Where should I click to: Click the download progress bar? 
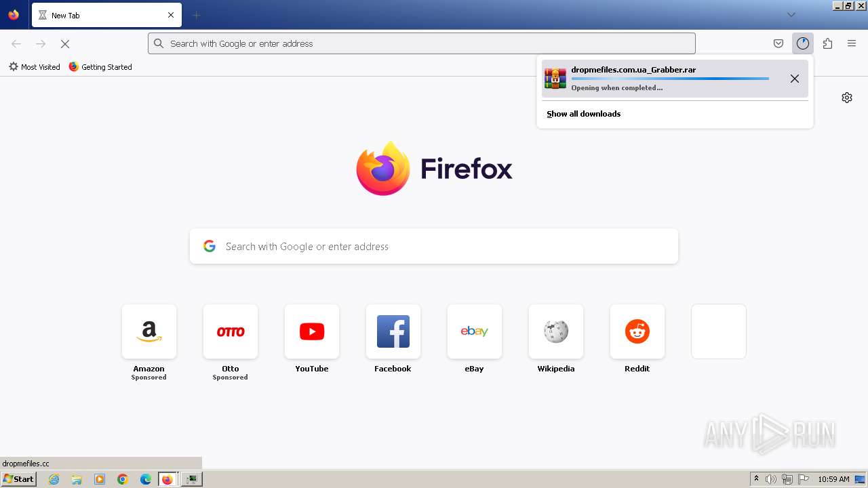click(x=670, y=79)
